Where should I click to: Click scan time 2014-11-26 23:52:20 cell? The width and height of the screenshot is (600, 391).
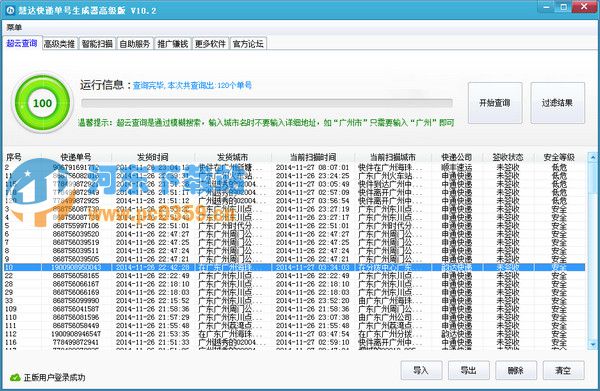tap(313, 301)
